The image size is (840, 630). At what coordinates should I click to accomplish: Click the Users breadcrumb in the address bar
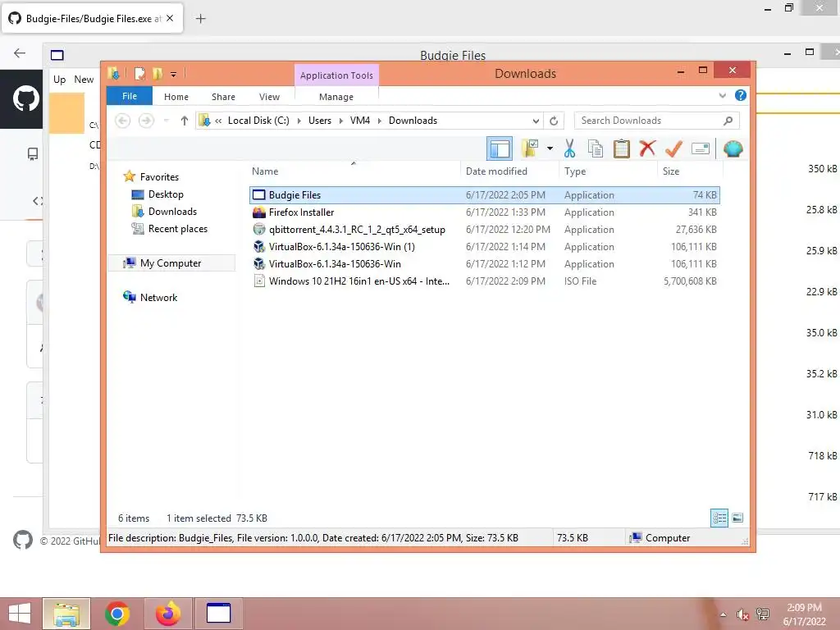[320, 121]
